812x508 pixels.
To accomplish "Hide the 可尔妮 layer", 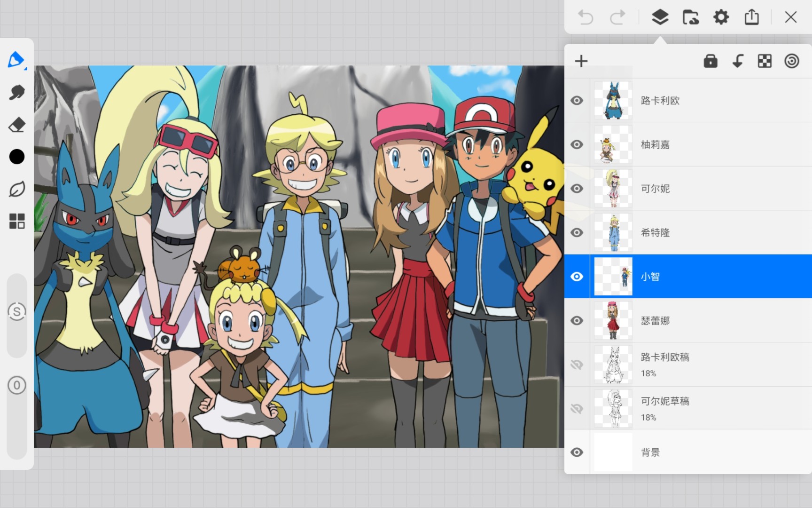I will (577, 189).
